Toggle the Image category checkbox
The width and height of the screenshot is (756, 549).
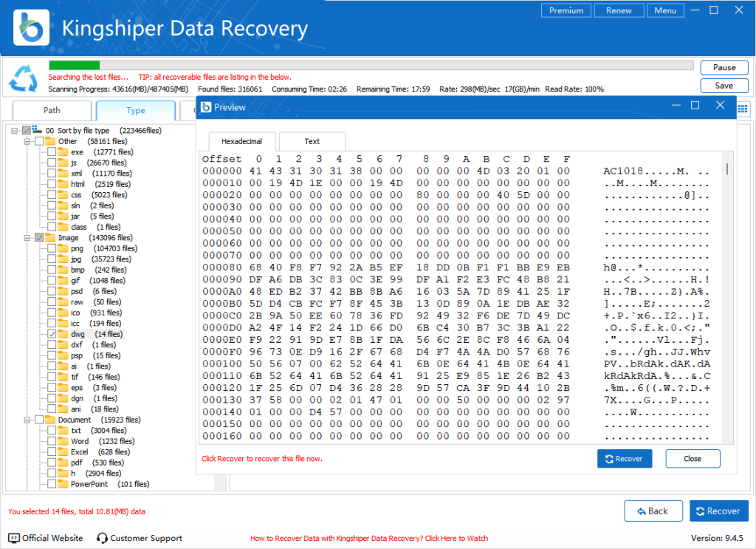click(39, 237)
